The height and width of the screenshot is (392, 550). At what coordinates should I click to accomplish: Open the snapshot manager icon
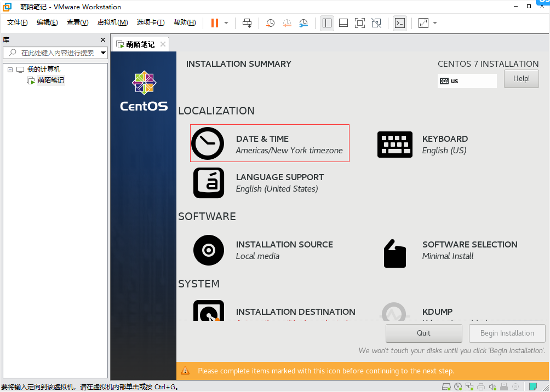[303, 23]
